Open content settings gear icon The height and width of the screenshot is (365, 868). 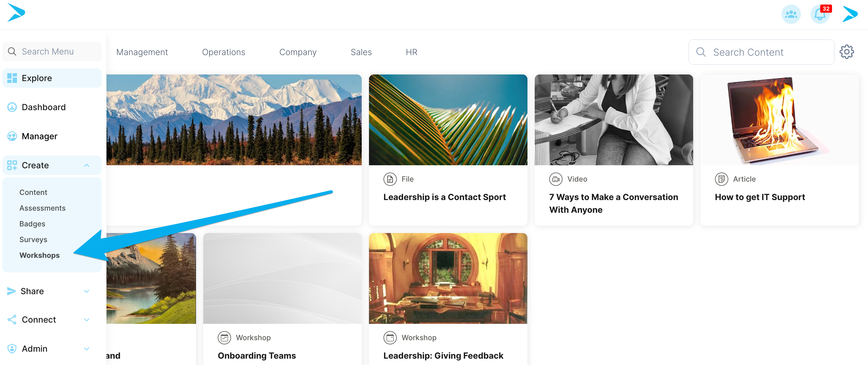click(847, 52)
